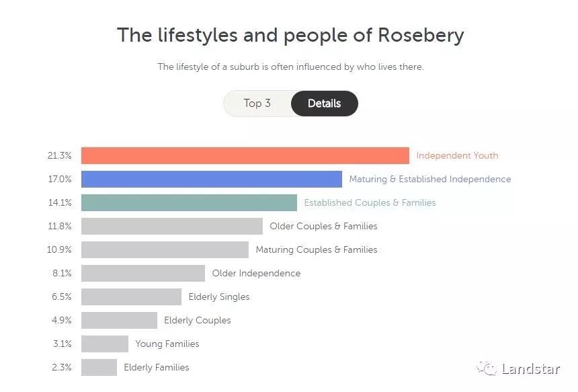Select the Details toggle option
578x392 pixels.
[324, 104]
